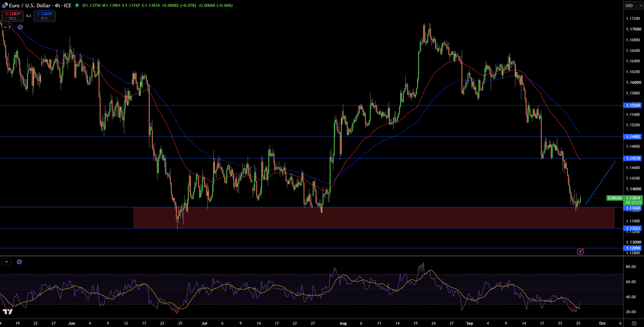Click the +0.00082 (+0.07%) change value
Screen dimensions: 644x327
pos(179,5)
